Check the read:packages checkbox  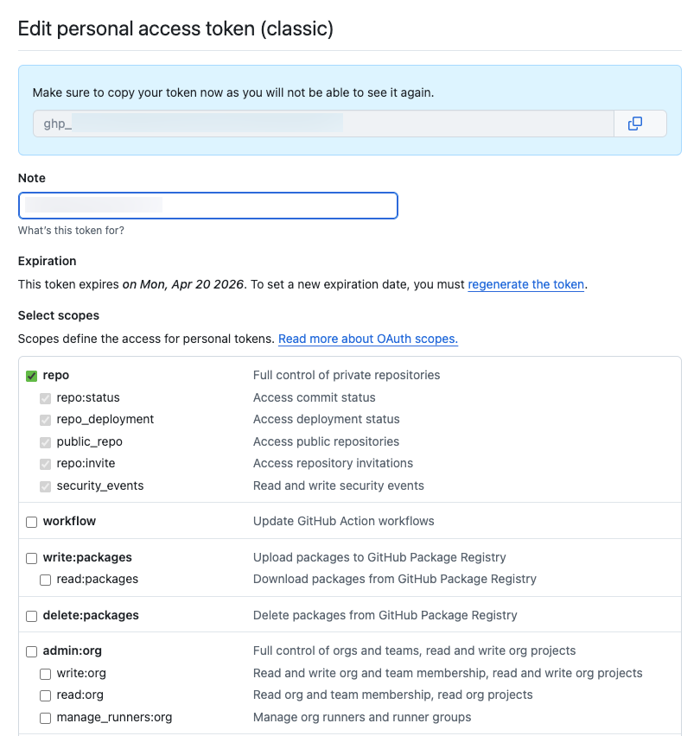45,580
